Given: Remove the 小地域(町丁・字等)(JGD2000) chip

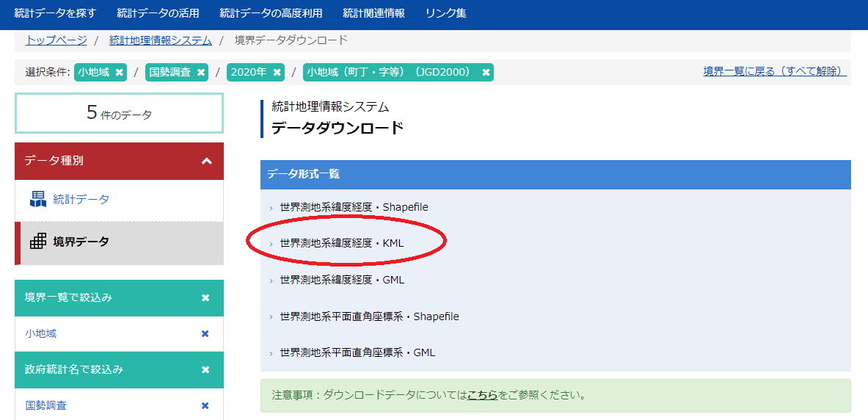Looking at the screenshot, I should (x=486, y=72).
